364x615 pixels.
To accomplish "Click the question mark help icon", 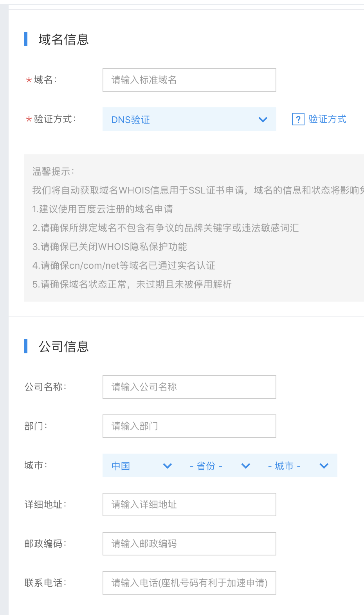I will (298, 119).
